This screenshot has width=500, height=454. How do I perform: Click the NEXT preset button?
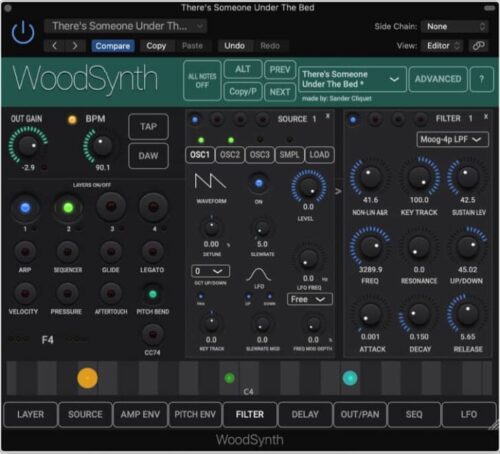280,92
